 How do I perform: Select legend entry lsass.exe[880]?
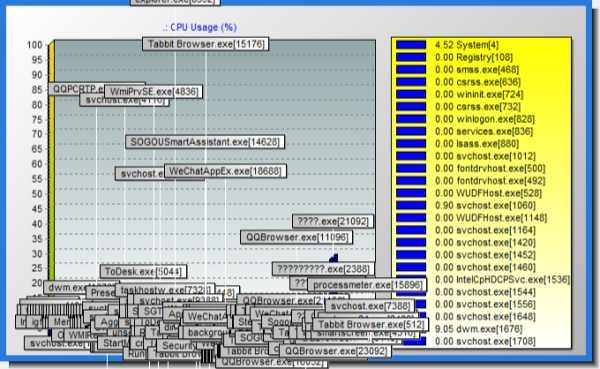(x=477, y=144)
